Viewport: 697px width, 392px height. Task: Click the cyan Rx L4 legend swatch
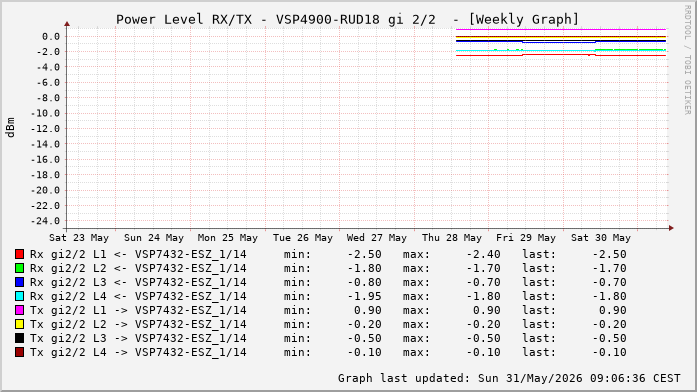pyautogui.click(x=20, y=296)
